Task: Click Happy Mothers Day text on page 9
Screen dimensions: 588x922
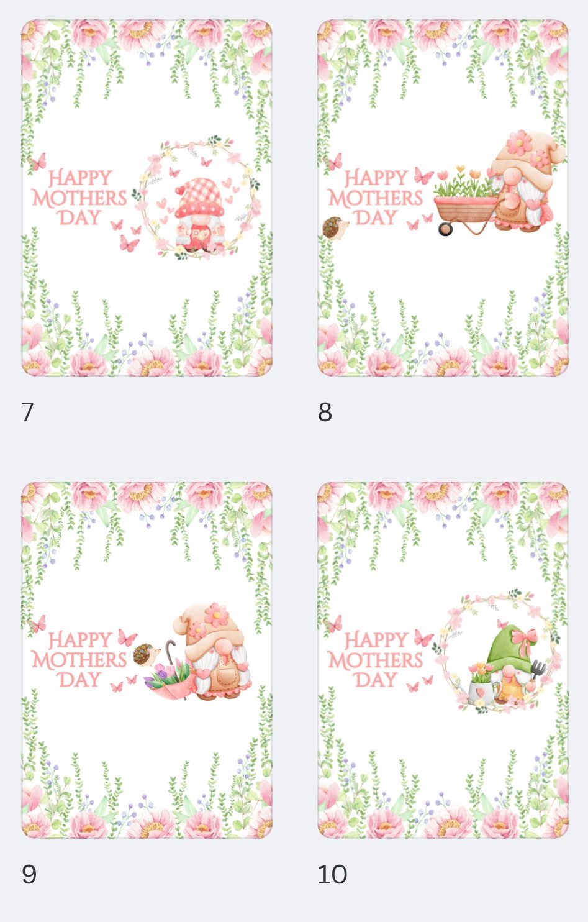Action: (x=79, y=660)
